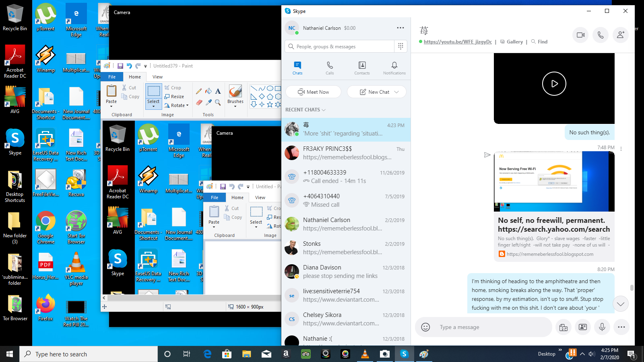Open the McDonald's Wi-Fi screenshot thumbnail
Image resolution: width=644 pixels, height=362 pixels.
554,181
